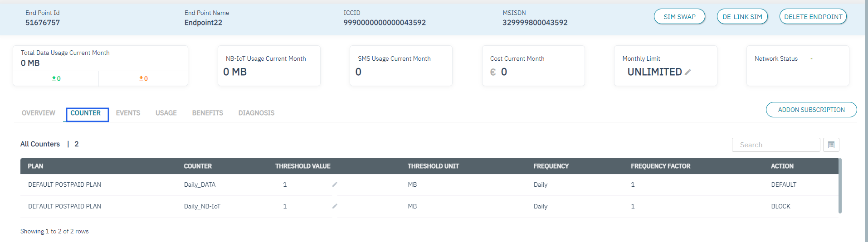Click green upload usage arrow icon
868x242 pixels.
(54, 78)
